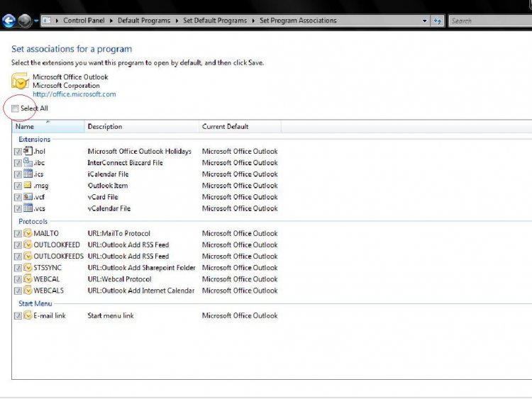
Task: Click the .hol file type icon
Action: coord(28,150)
